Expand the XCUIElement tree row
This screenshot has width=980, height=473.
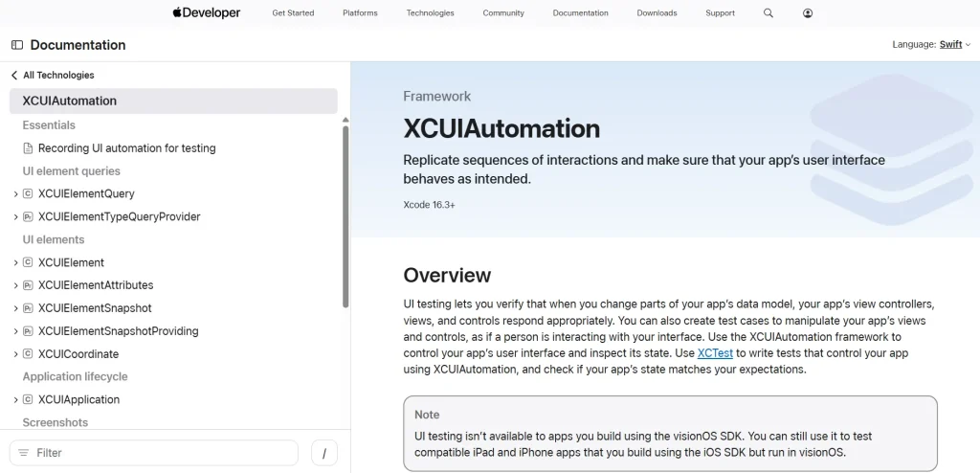[x=15, y=262]
